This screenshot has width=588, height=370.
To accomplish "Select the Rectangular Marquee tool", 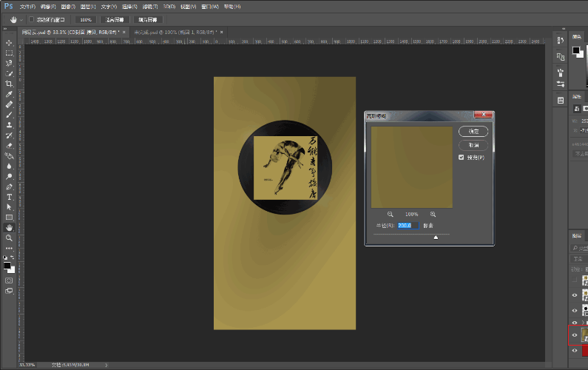I will pyautogui.click(x=9, y=53).
